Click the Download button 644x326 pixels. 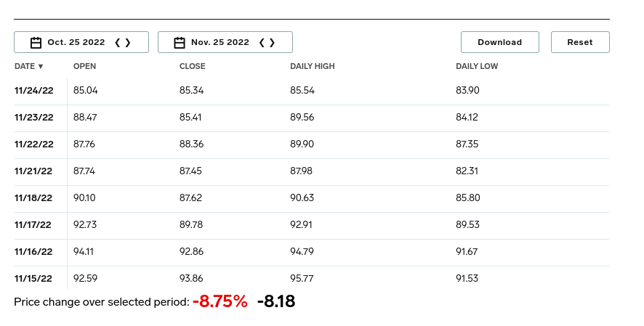coord(500,42)
